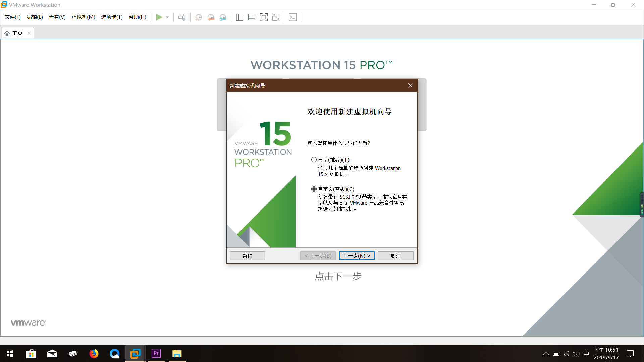Toggle the thumbnail bar view icon
The height and width of the screenshot is (362, 644).
pos(252,17)
